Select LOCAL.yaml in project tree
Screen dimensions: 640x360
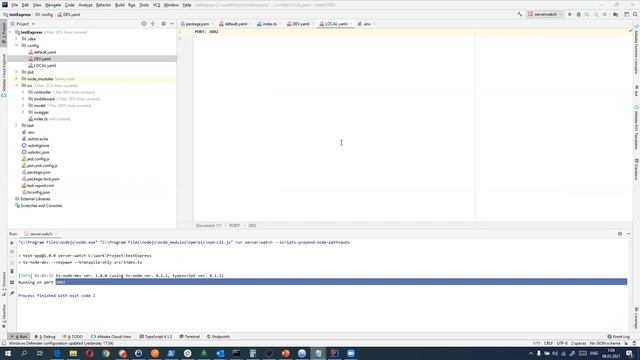[x=42, y=66]
